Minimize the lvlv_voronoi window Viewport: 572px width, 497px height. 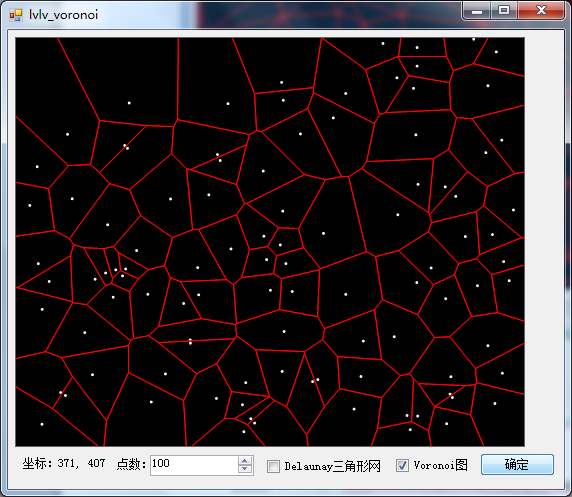(x=477, y=10)
